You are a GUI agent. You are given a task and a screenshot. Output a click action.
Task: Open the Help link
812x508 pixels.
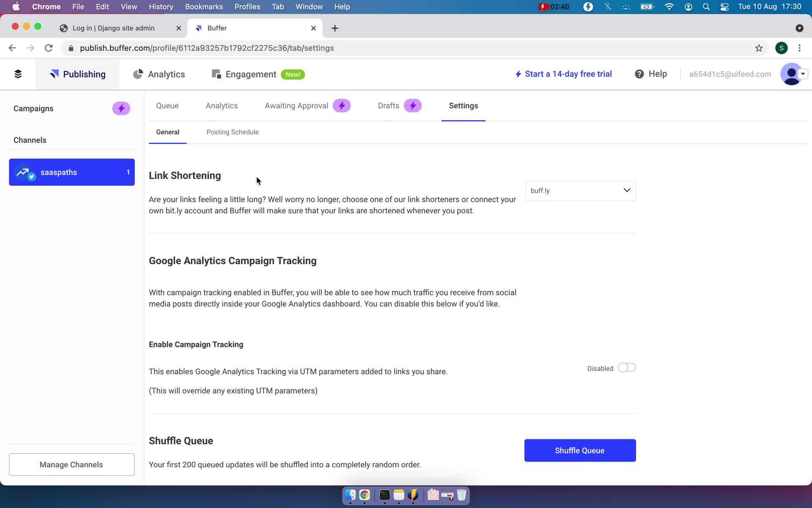coord(651,74)
